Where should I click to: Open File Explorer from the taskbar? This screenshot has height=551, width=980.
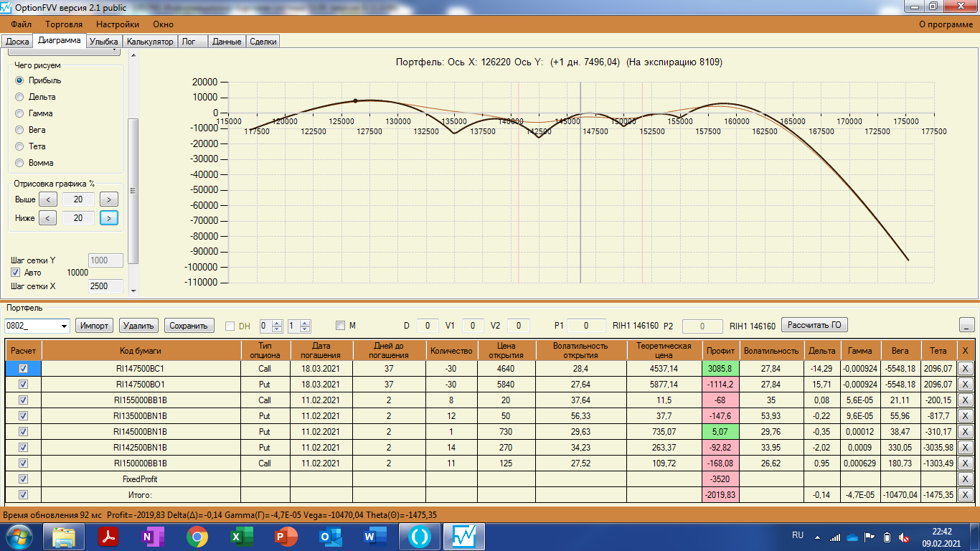click(63, 537)
